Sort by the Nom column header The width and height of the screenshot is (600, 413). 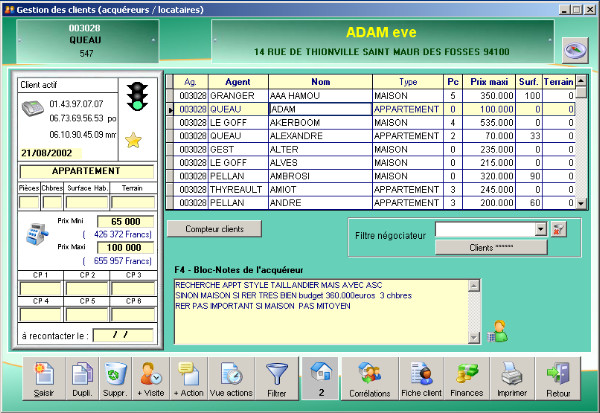(x=320, y=82)
